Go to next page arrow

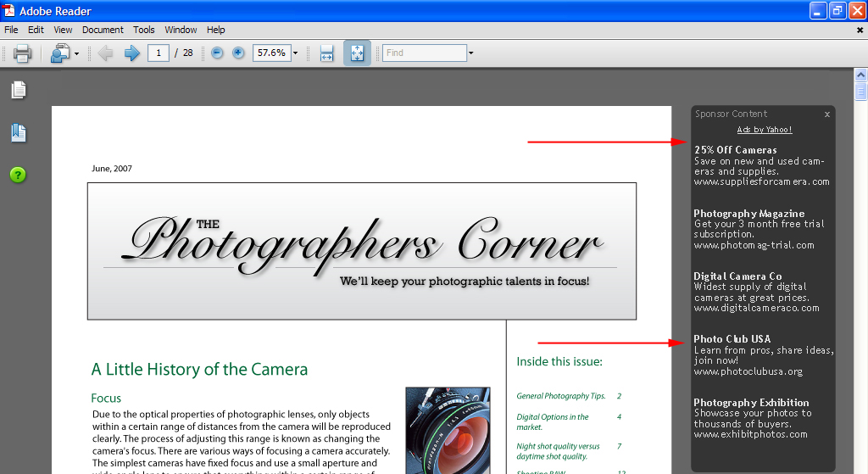tap(131, 53)
